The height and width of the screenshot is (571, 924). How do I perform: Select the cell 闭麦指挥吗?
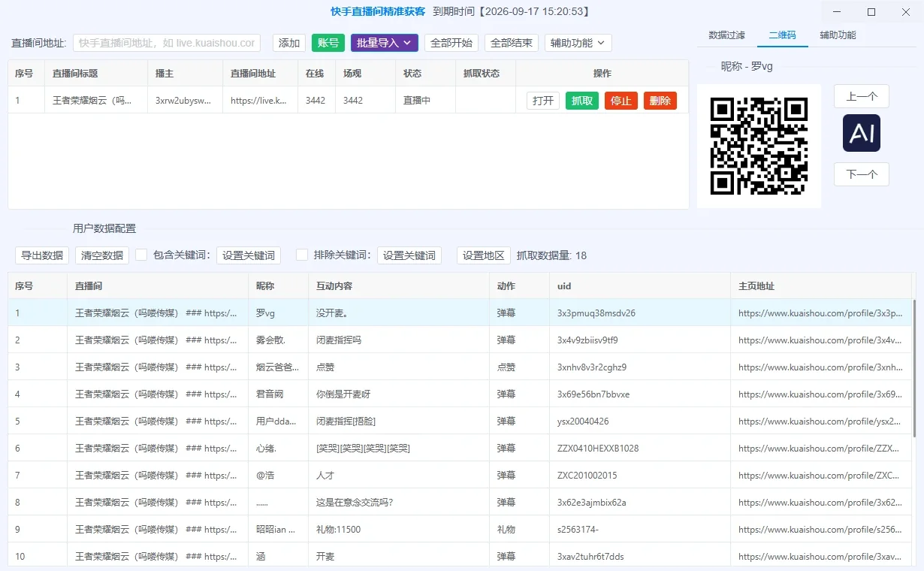[399, 340]
